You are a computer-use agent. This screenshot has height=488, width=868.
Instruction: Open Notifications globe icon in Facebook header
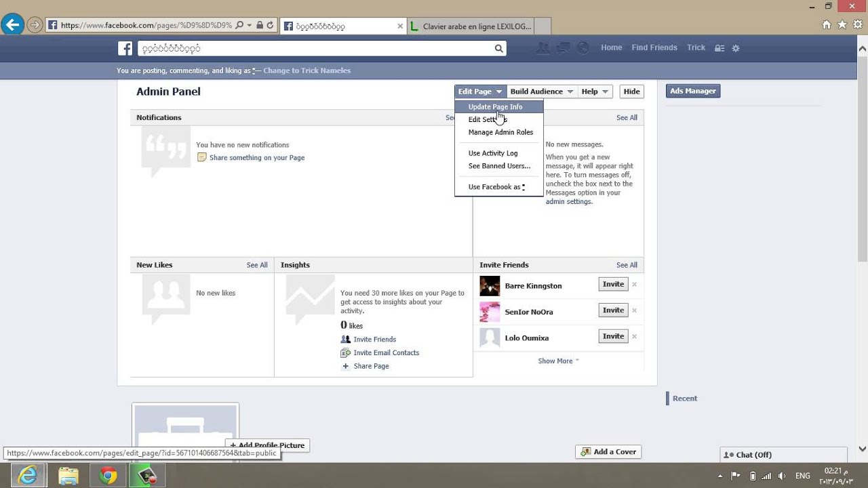pos(583,48)
